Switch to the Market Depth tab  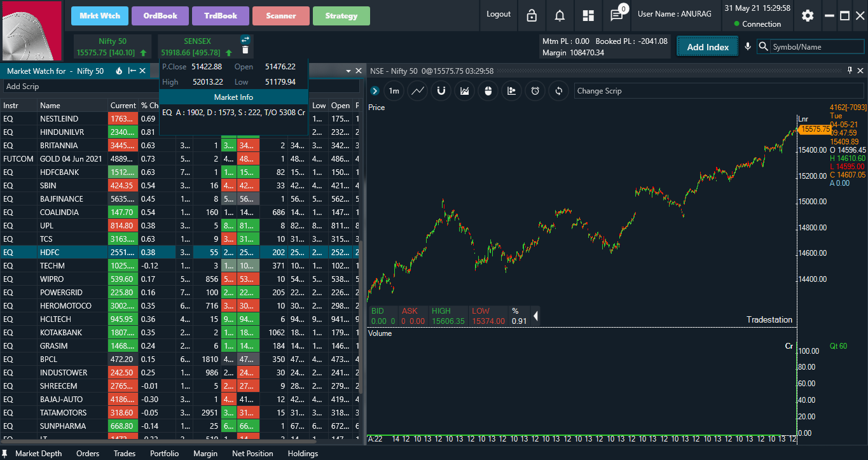click(x=39, y=454)
